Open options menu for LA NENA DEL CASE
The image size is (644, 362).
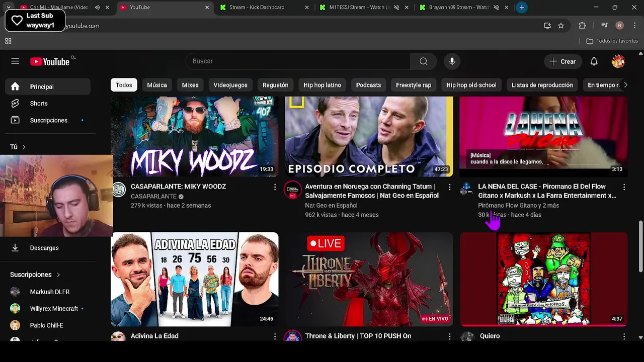(624, 187)
